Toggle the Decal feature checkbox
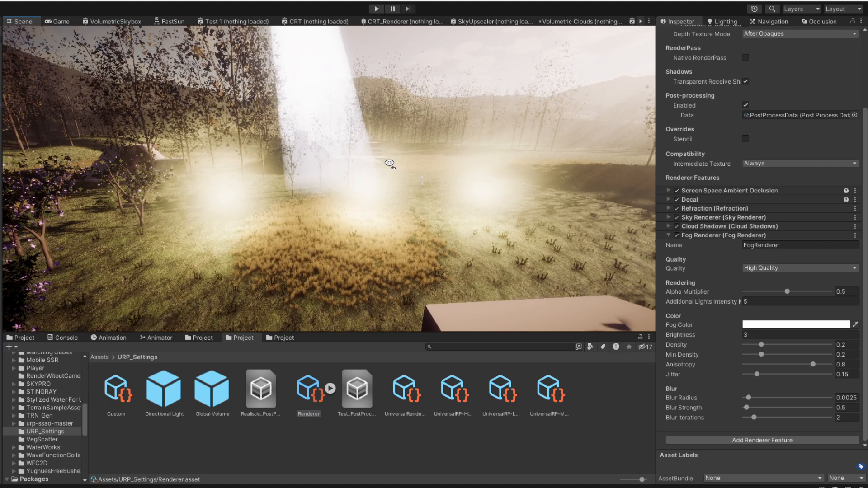868x488 pixels. (x=677, y=199)
